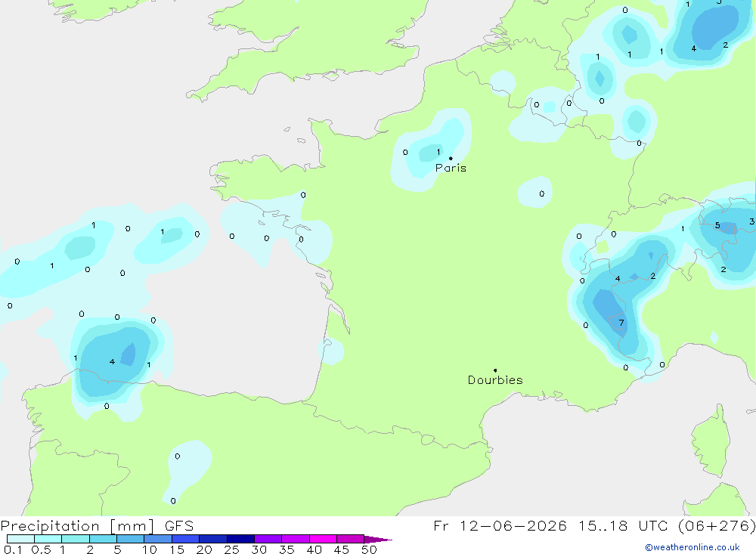Click the legend tick label '10'
The width and height of the screenshot is (756, 554).
click(150, 549)
